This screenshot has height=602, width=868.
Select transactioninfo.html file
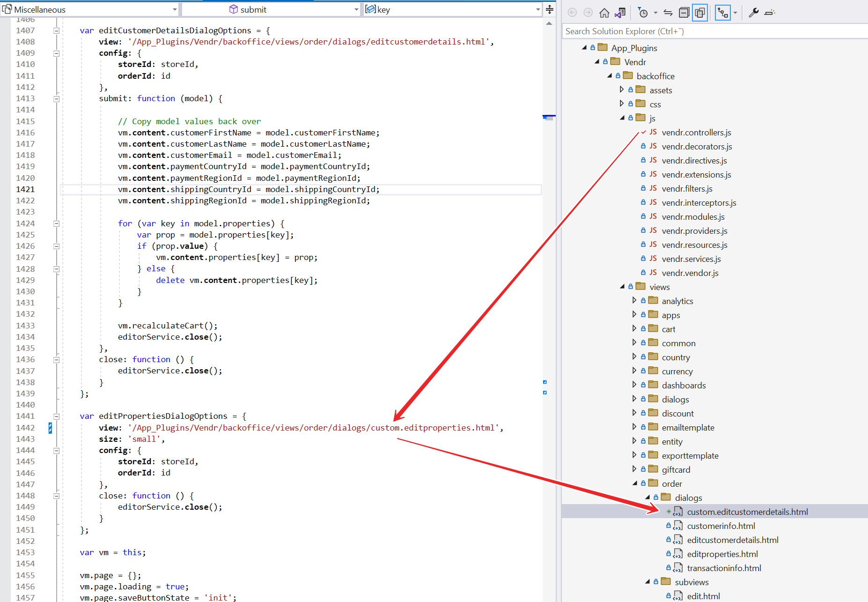point(724,568)
